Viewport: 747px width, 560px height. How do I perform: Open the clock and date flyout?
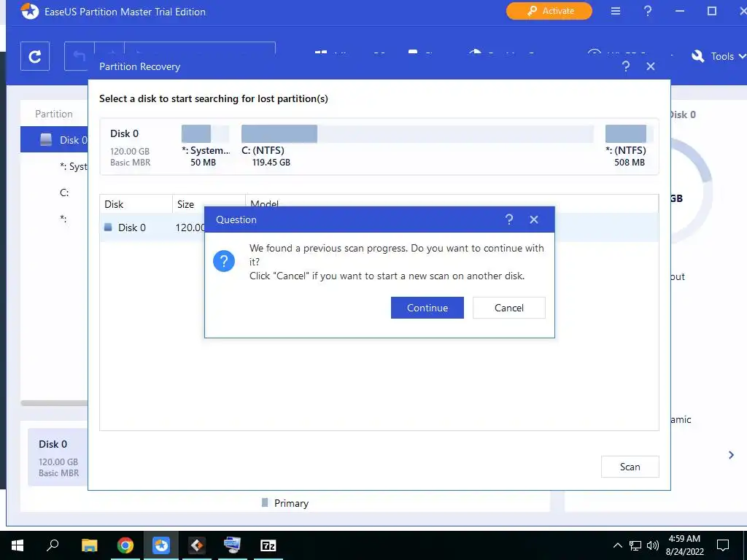684,545
